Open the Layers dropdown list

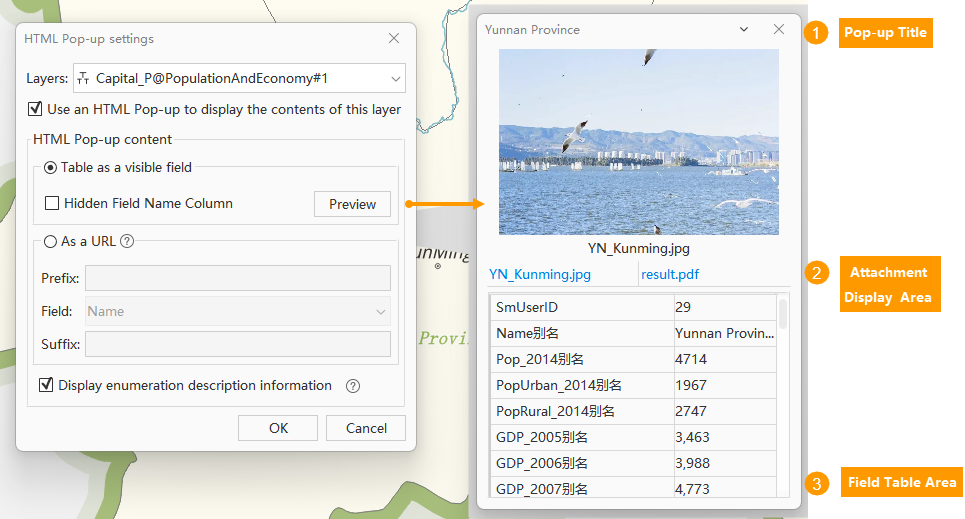[x=396, y=78]
